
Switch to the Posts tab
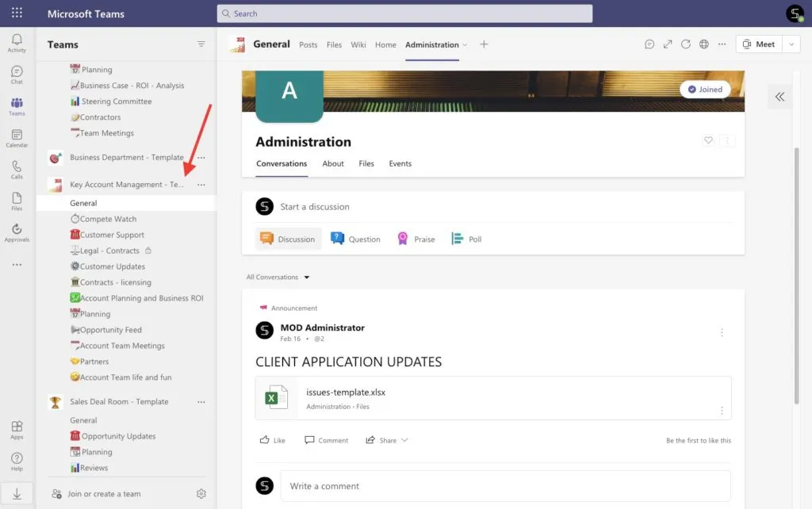click(x=308, y=45)
